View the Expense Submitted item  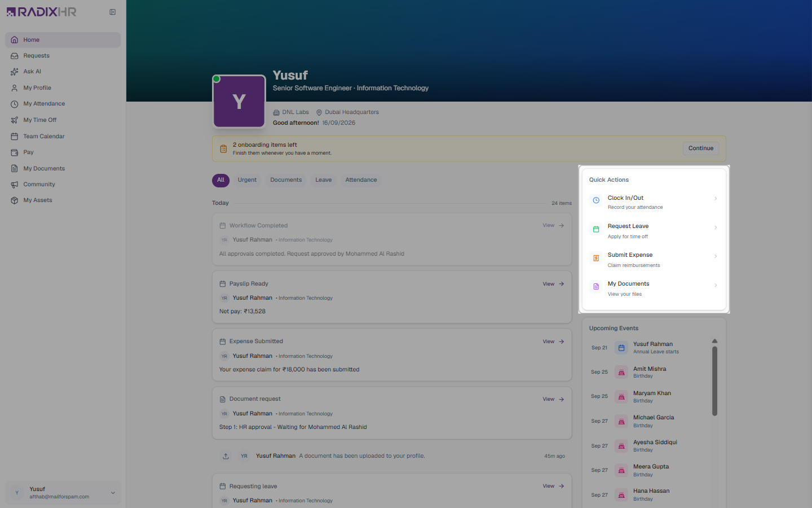tap(553, 341)
